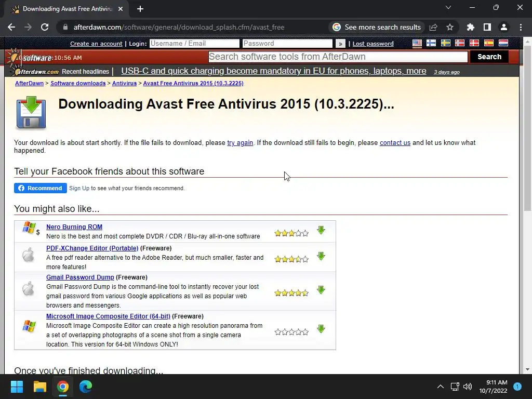This screenshot has width=532, height=399.
Task: Open the notification badge in the taskbar
Action: (517, 387)
